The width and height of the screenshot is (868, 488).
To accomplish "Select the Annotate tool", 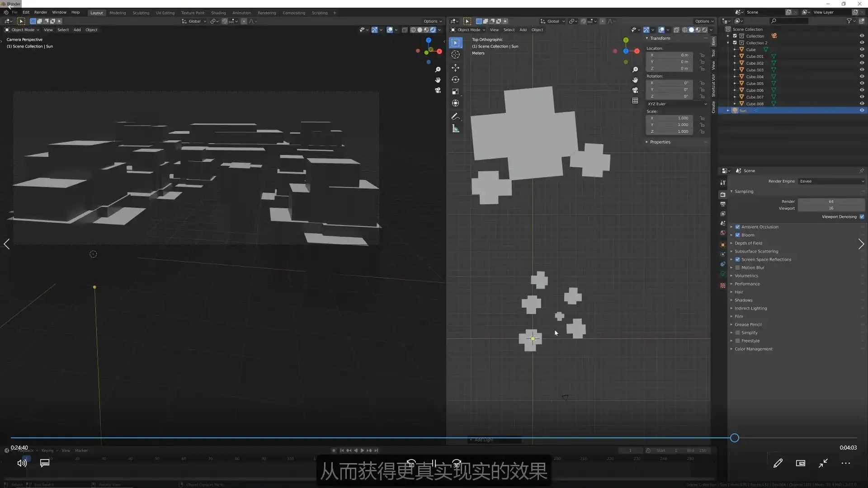I will (x=456, y=116).
